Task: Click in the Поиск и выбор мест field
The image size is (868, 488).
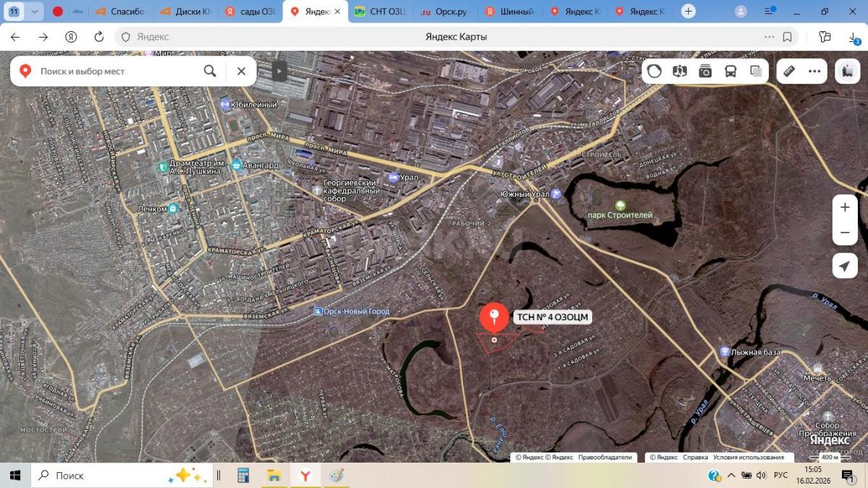Action: pos(116,71)
